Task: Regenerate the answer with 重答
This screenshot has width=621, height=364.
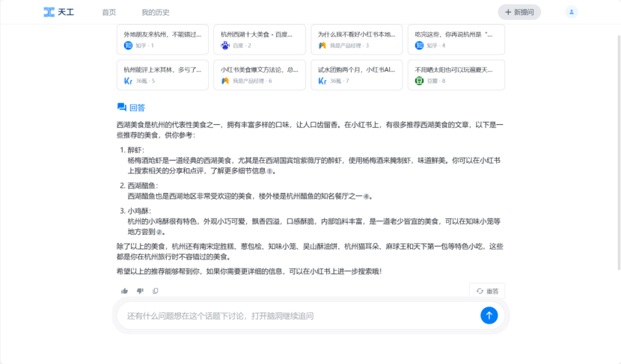Action: pyautogui.click(x=487, y=291)
